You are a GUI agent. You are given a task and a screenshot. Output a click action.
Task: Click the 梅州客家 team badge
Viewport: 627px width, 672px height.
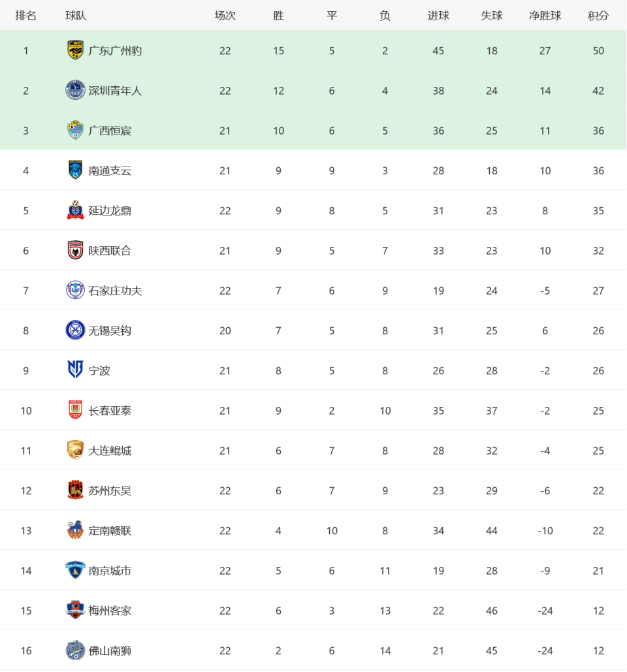pos(75,610)
